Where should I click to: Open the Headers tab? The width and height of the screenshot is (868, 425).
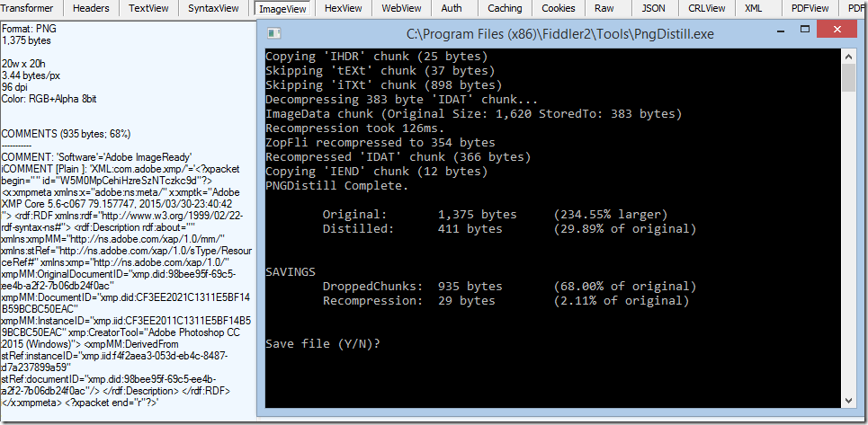click(91, 8)
